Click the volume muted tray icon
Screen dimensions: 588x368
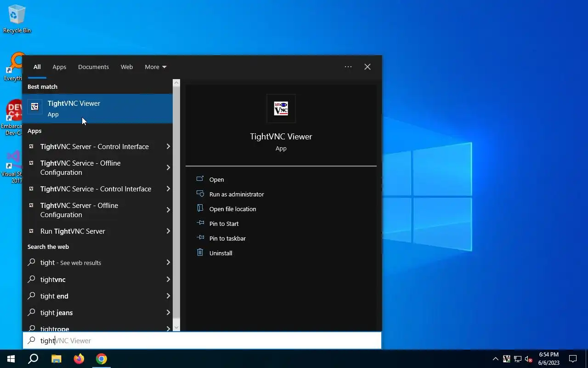(x=528, y=359)
